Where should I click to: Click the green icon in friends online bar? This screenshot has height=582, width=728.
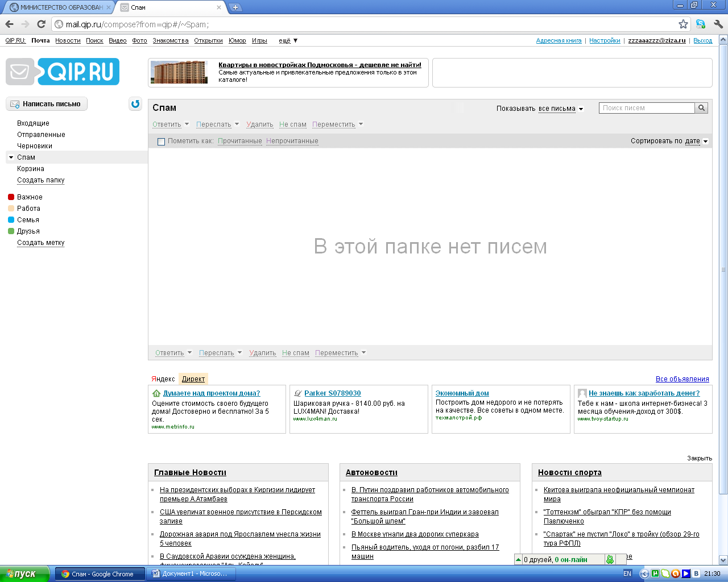point(610,560)
